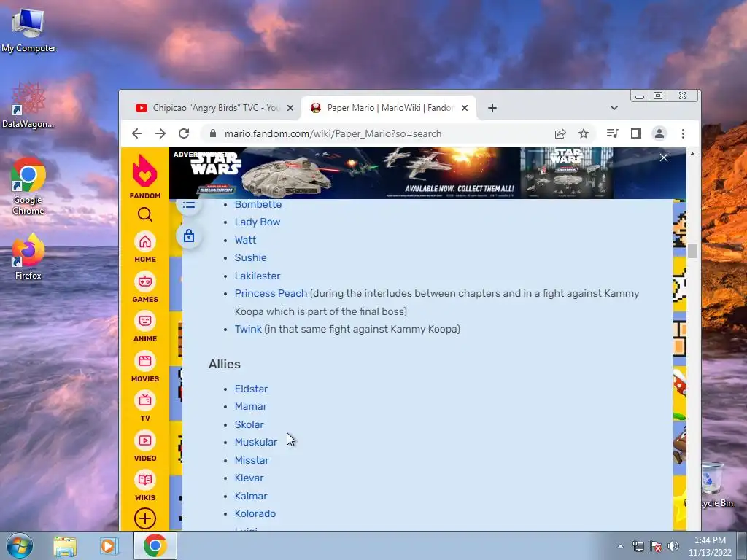Screen dimensions: 747x560
Task: Click the scrollbar up arrow
Action: pos(692,155)
